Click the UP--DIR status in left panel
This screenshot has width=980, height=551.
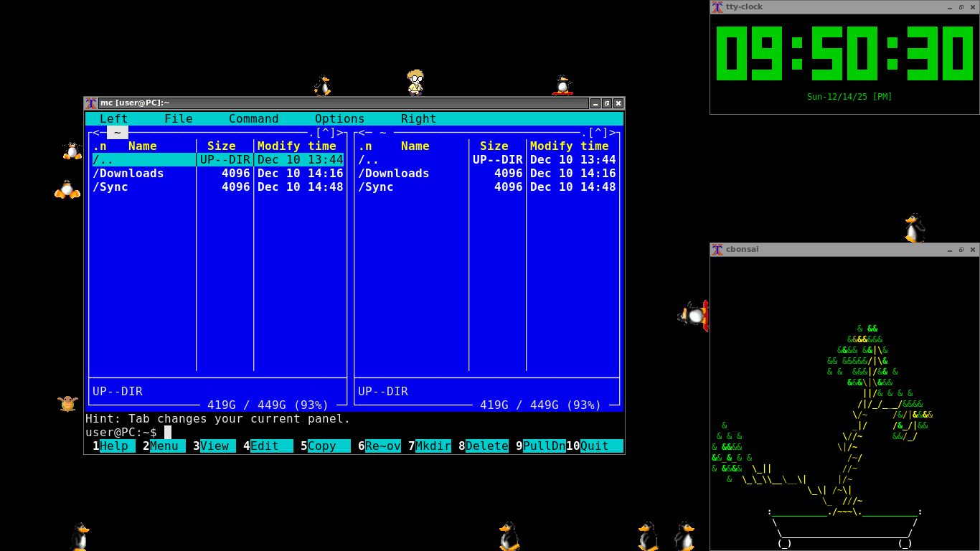click(118, 392)
